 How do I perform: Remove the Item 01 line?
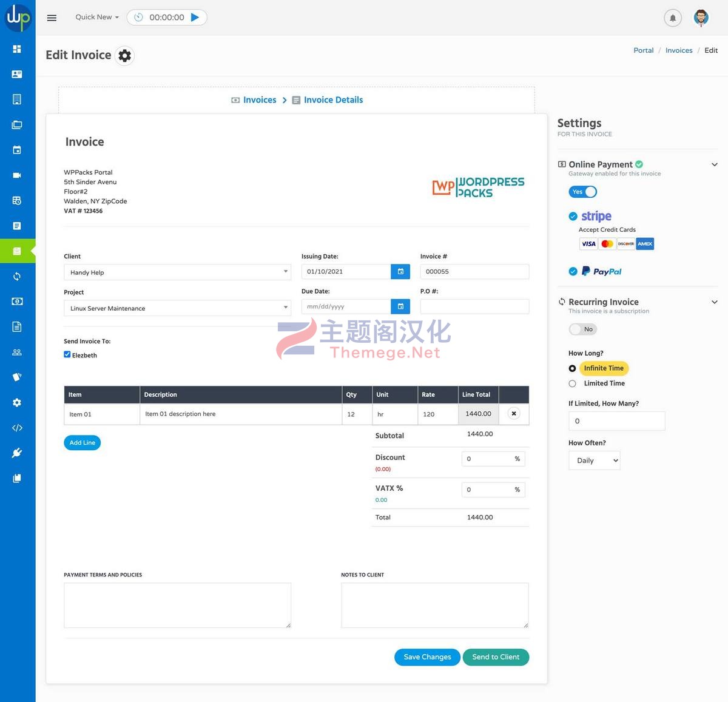(x=514, y=414)
